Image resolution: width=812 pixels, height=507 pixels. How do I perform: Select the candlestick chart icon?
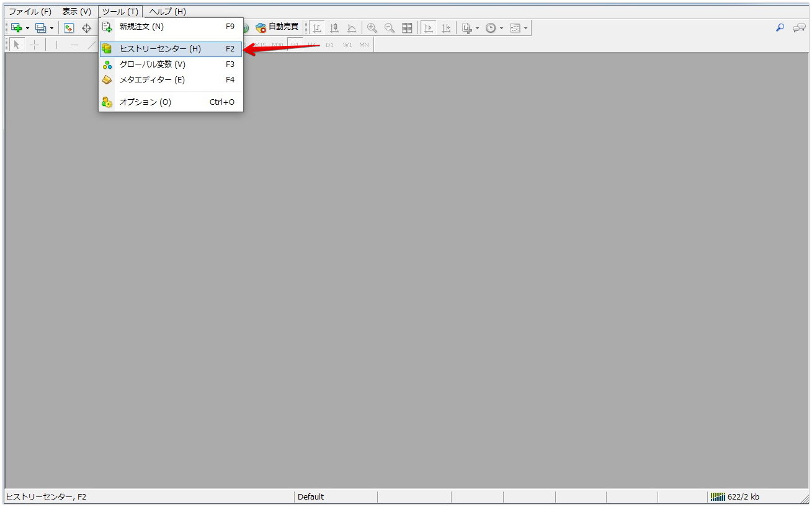pos(334,28)
